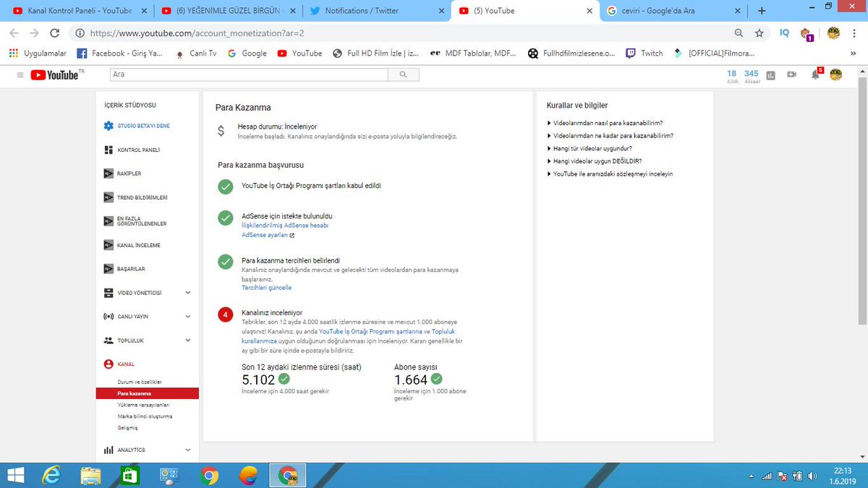Screen dimensions: 868x488
Task: Expand the Analytics section chevron
Action: pos(188,450)
